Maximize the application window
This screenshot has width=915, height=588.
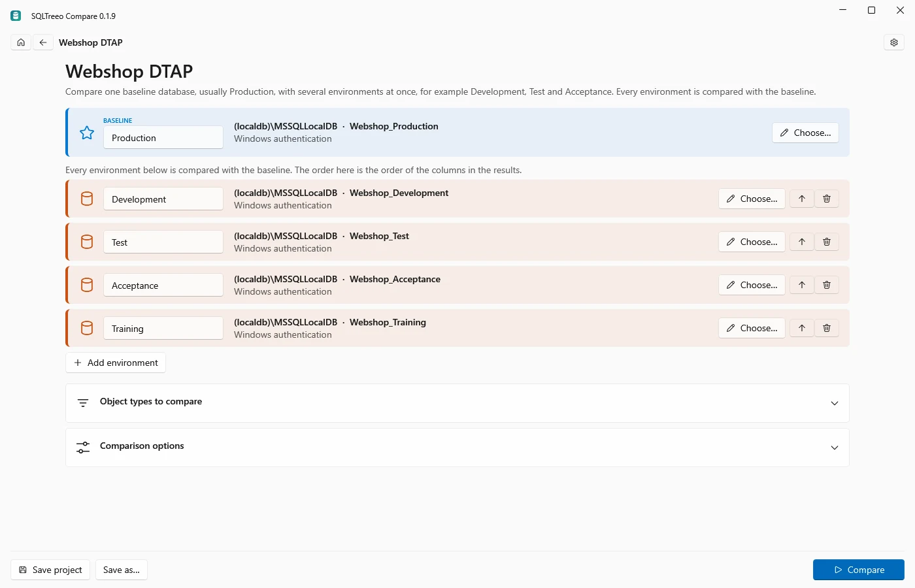click(x=871, y=10)
